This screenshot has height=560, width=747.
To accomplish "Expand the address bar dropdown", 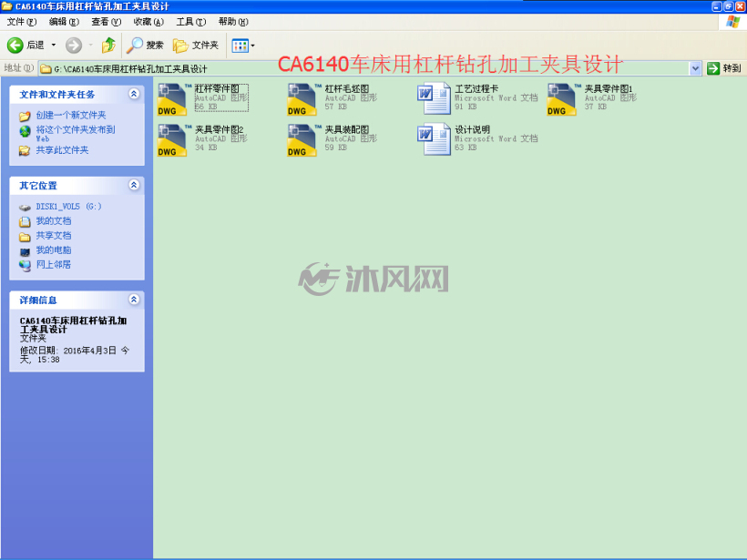I will [695, 68].
